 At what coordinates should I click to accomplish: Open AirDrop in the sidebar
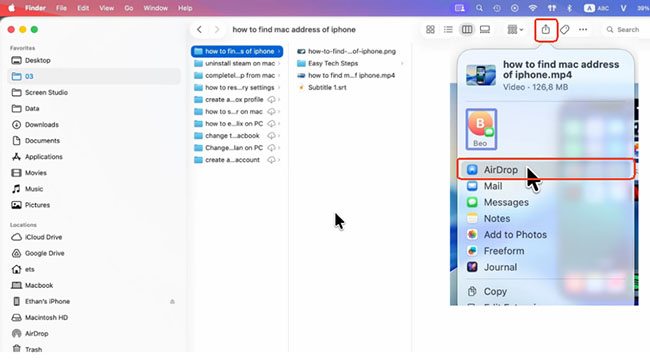[x=94, y=334]
